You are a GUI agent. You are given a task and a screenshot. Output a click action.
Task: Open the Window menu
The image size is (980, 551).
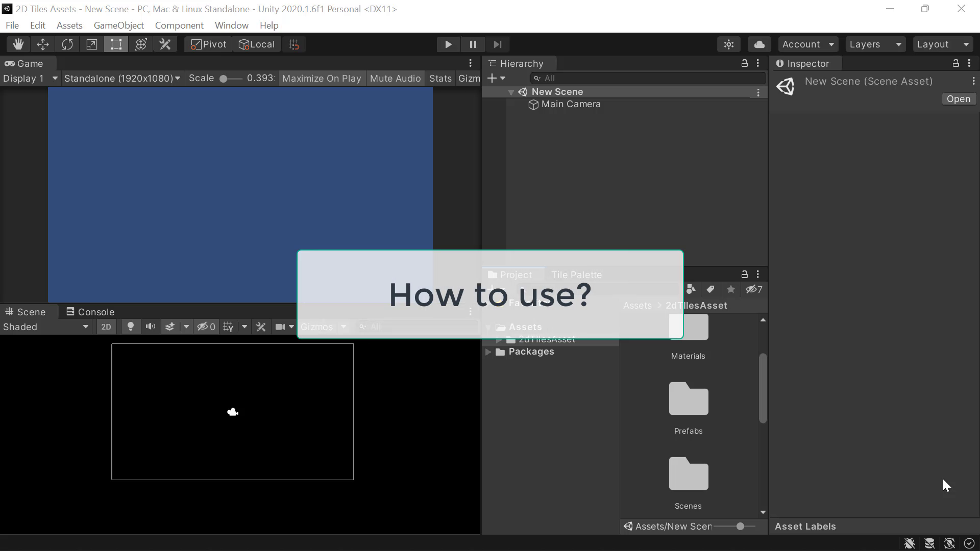(x=231, y=25)
